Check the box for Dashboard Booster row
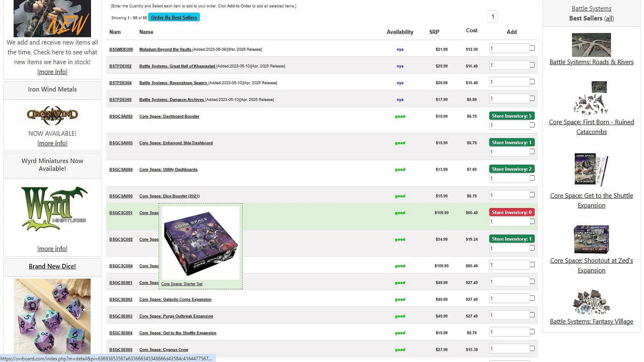This screenshot has width=644, height=362. pyautogui.click(x=532, y=125)
